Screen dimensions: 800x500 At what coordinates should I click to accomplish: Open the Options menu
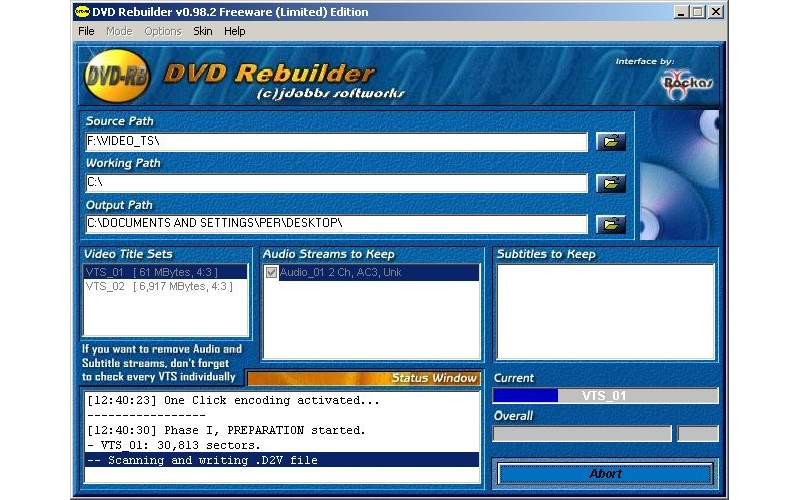(x=163, y=31)
